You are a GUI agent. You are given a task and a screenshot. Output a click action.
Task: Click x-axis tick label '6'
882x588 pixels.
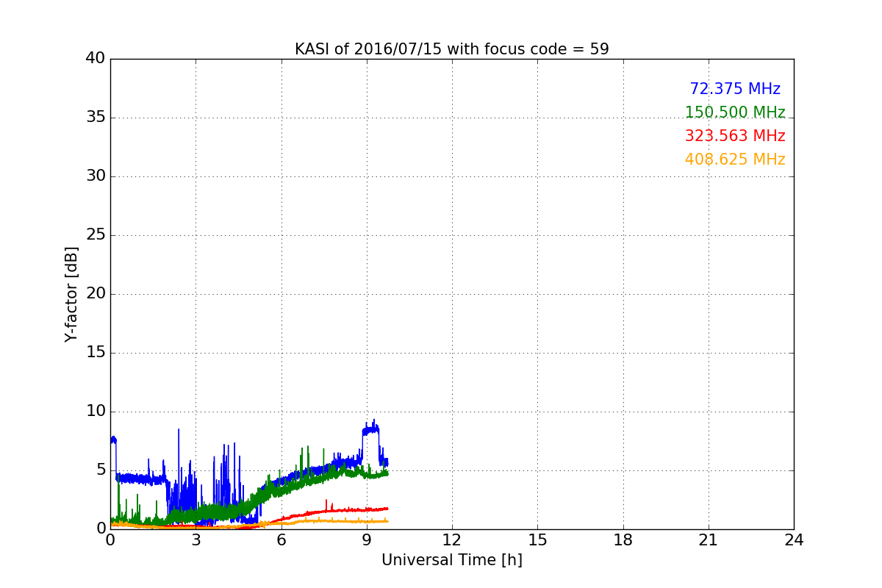pos(282,540)
